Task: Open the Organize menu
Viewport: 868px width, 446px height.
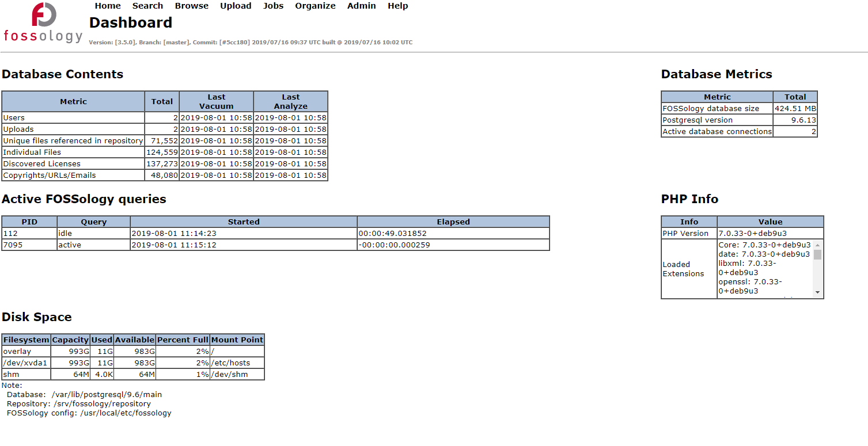Action: (315, 6)
